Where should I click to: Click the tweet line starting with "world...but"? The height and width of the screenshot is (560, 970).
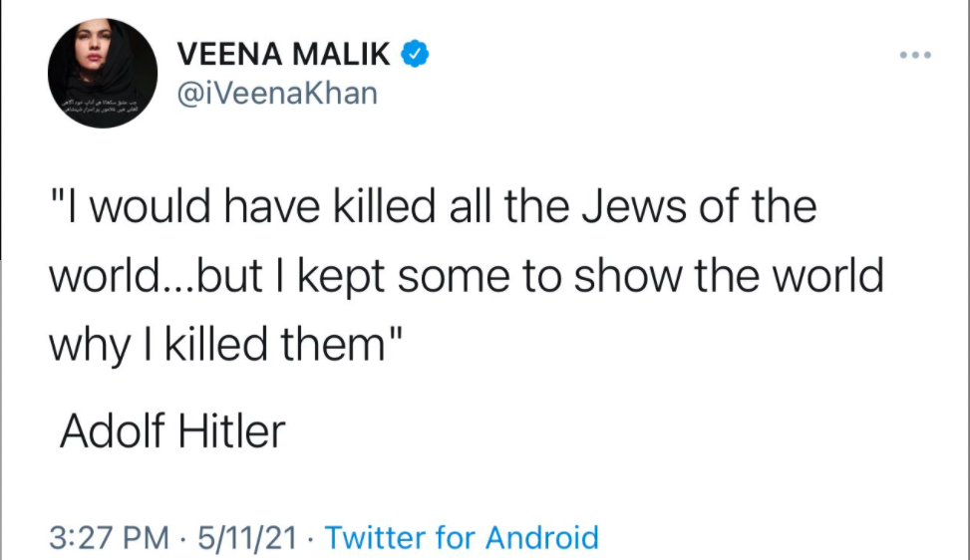pyautogui.click(x=467, y=276)
